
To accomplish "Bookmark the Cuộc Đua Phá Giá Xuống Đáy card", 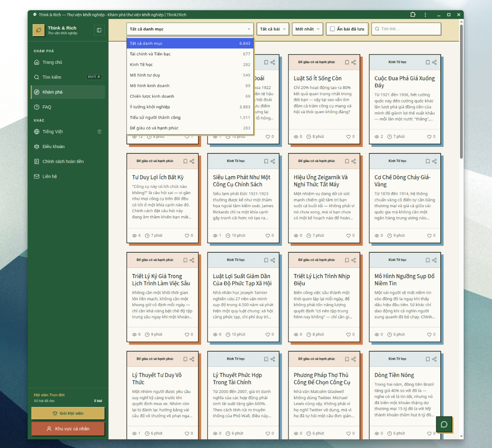I will 428,62.
